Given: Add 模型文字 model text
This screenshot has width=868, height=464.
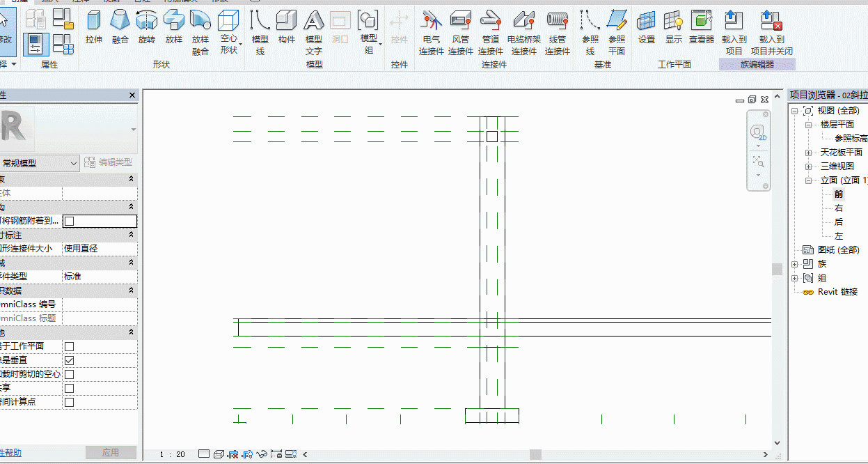Looking at the screenshot, I should coord(314,33).
